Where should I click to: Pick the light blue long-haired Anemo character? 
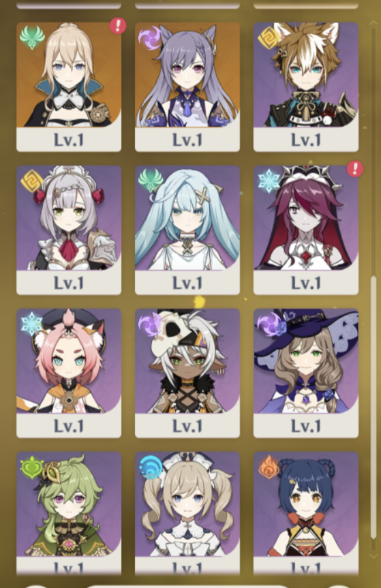(187, 230)
